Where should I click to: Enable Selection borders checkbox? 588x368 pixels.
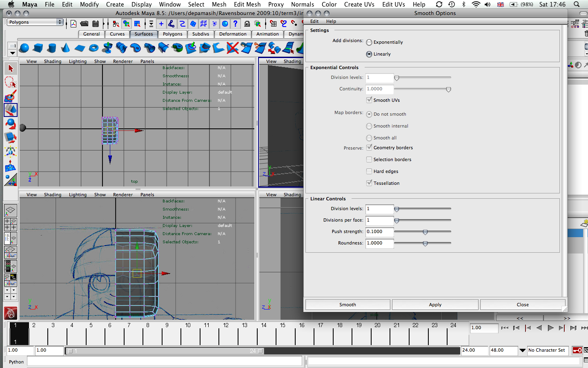click(369, 159)
